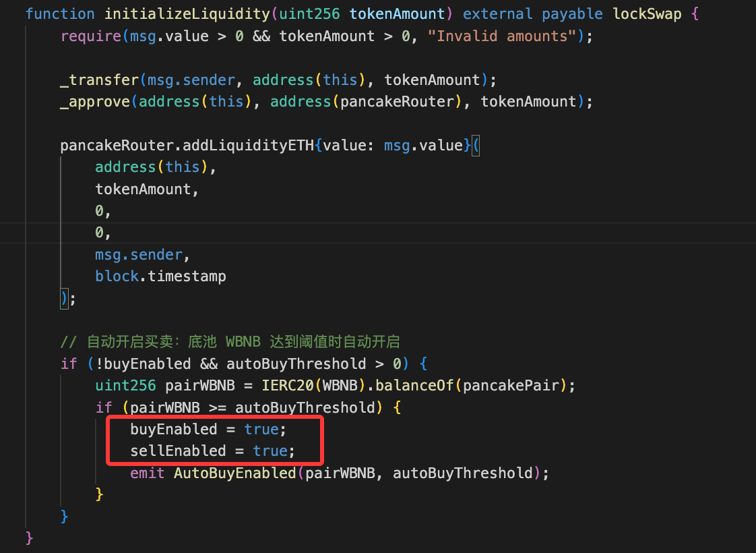Click the emit keyword
This screenshot has width=756, height=553.
[148, 473]
